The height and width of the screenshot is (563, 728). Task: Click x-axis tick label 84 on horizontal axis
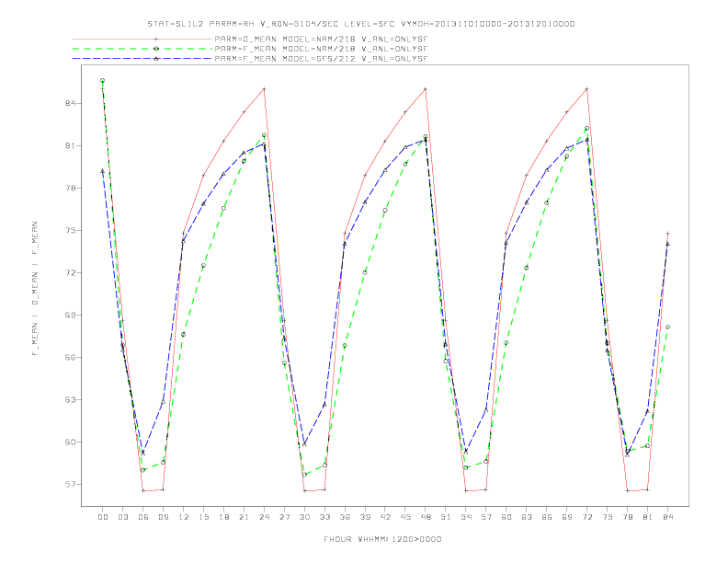click(668, 517)
